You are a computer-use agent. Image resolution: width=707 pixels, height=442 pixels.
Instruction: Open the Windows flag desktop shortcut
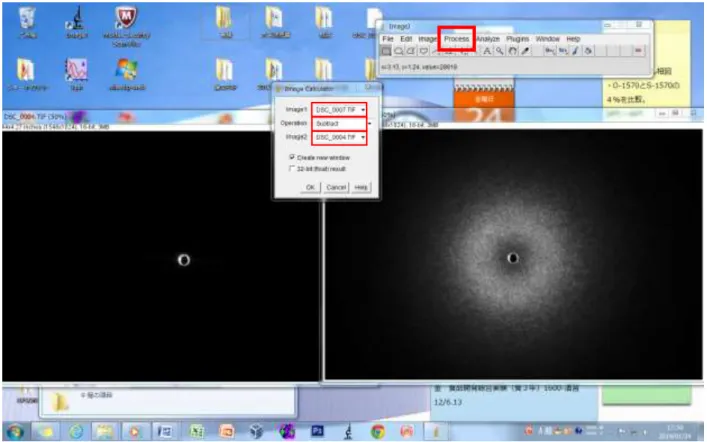pos(126,74)
